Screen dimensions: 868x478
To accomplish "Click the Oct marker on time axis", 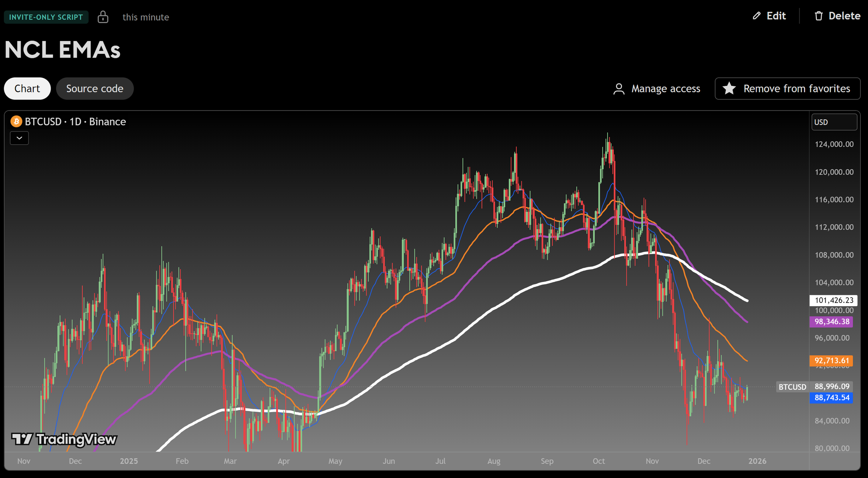I will 599,461.
